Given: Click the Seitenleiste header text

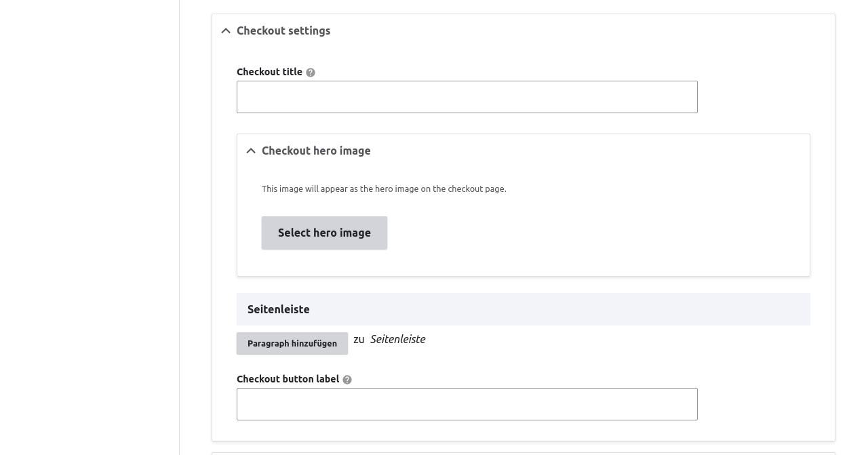Looking at the screenshot, I should 279,309.
